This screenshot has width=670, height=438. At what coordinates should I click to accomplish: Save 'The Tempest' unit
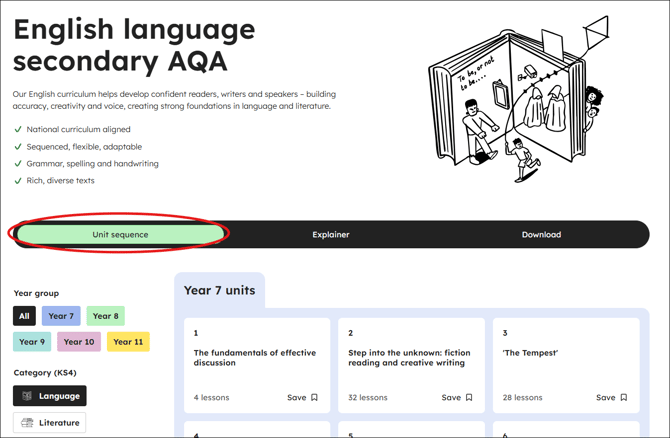(x=611, y=397)
